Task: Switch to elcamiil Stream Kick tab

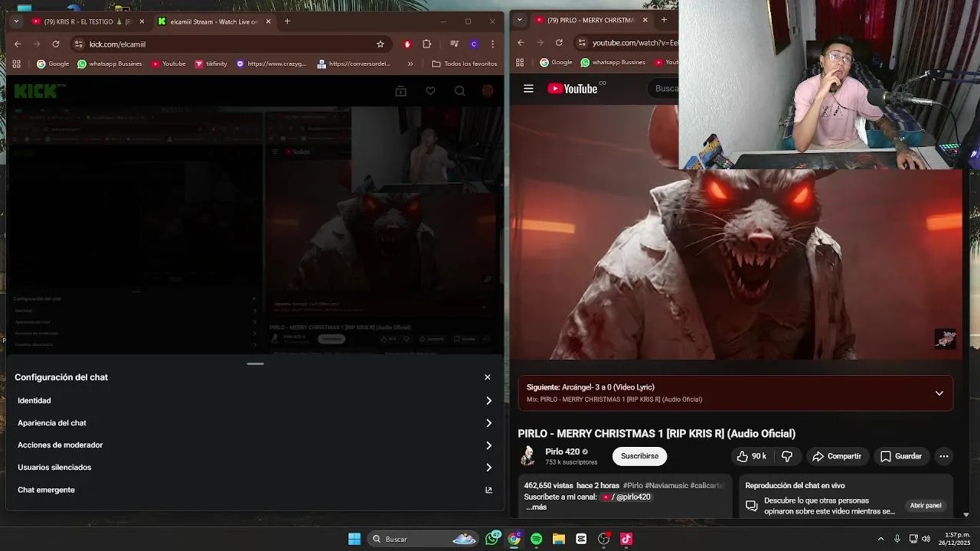Action: coord(214,21)
